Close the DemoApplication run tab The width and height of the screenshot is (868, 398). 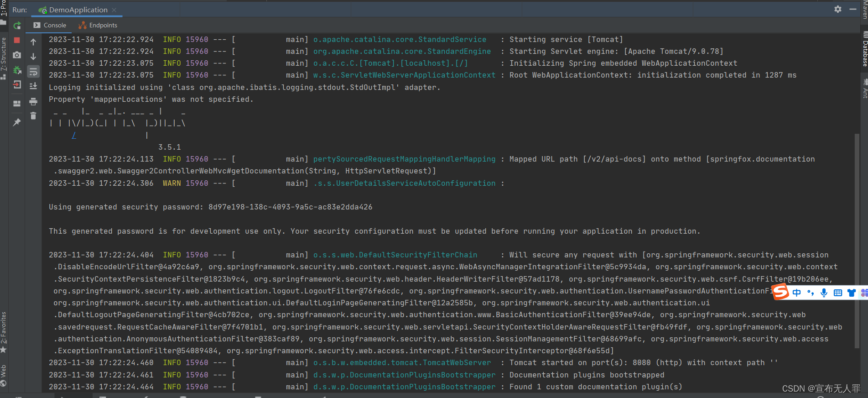(x=114, y=10)
